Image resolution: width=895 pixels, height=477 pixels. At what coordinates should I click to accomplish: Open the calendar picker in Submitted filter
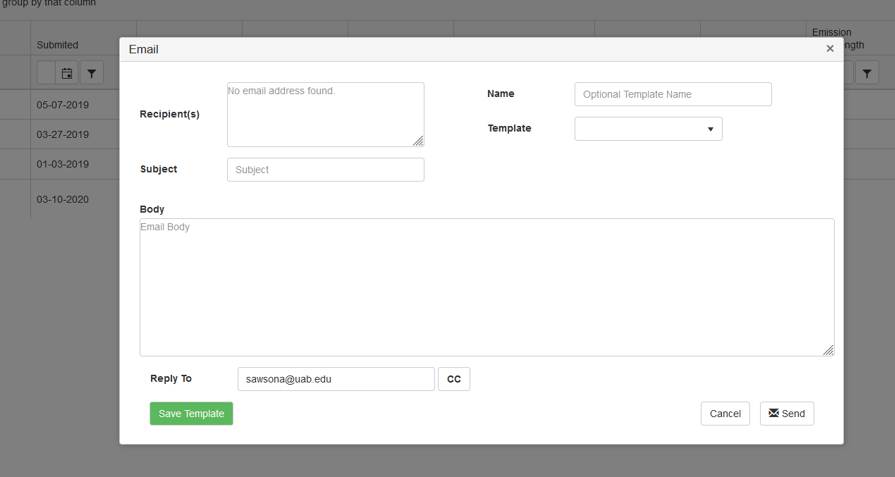(x=67, y=73)
